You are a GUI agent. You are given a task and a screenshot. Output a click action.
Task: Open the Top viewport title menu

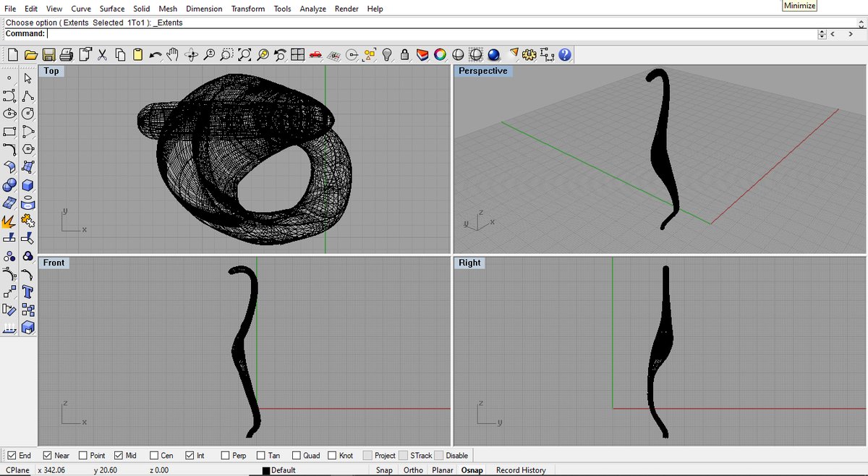51,71
